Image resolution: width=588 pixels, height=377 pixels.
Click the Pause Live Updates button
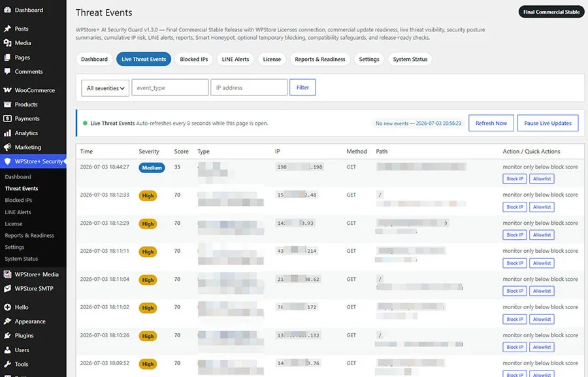coord(548,123)
